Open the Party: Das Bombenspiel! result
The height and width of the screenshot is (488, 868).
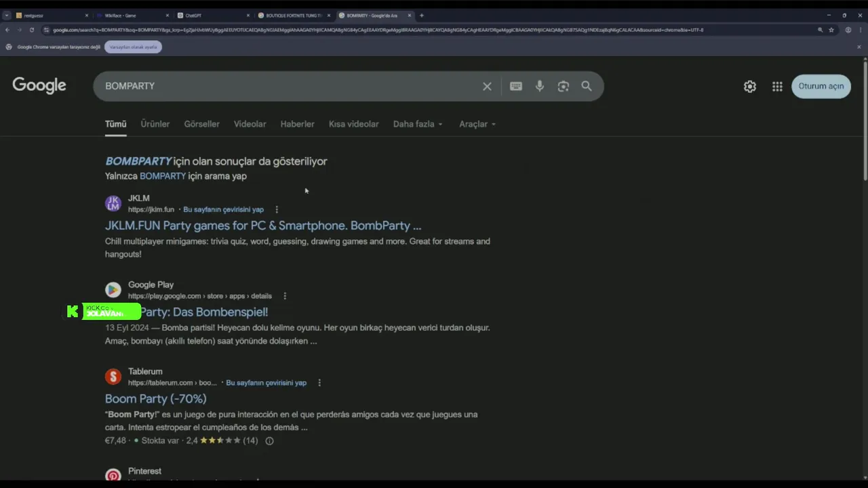[x=203, y=312]
